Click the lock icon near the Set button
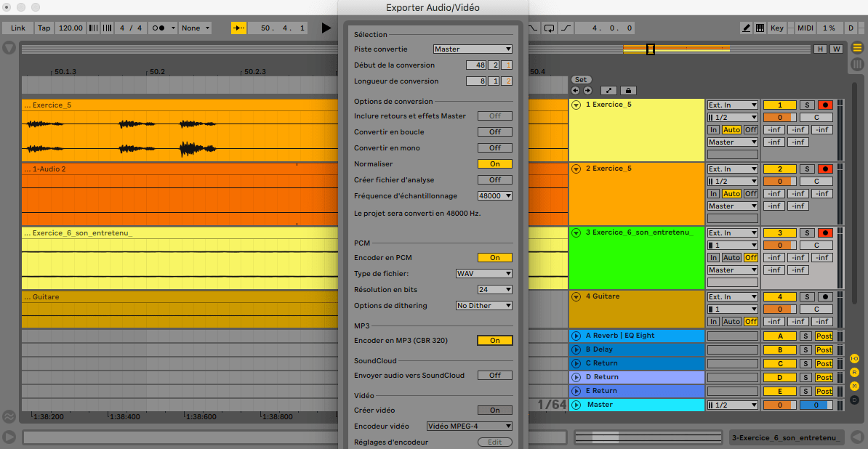The height and width of the screenshot is (449, 868). pos(627,90)
